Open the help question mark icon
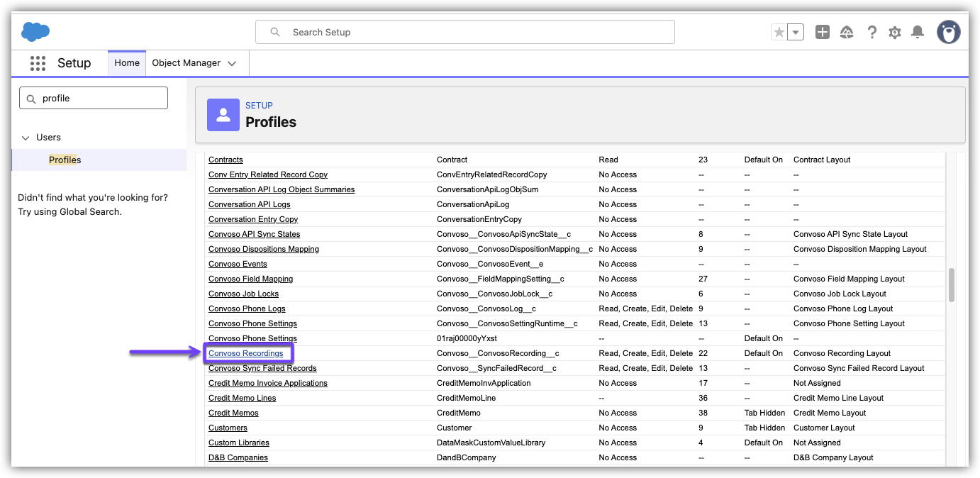980x478 pixels. click(x=872, y=32)
